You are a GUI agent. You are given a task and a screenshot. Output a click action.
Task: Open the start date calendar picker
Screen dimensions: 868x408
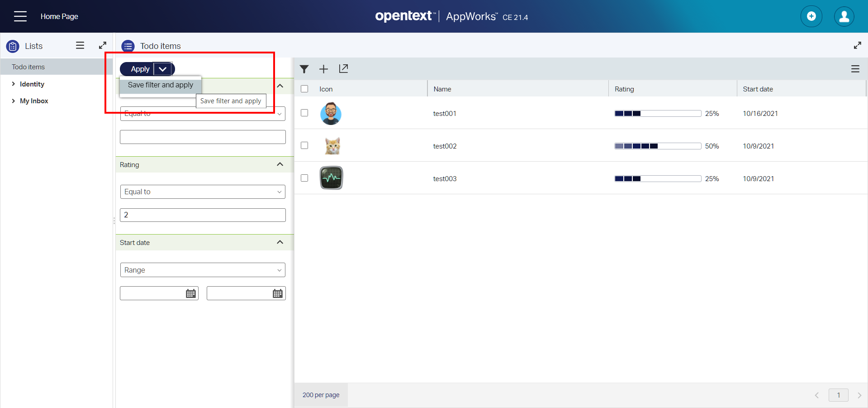point(191,293)
